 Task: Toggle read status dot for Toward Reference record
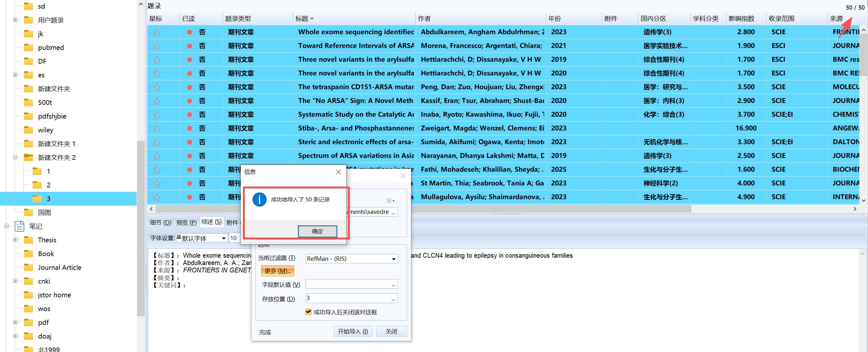190,46
